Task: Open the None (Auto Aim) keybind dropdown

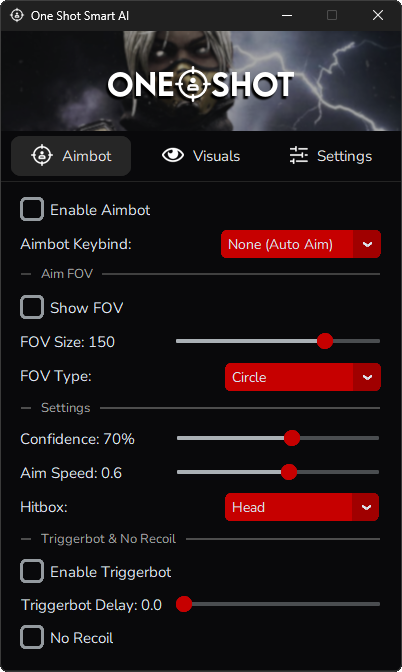Action: tap(301, 244)
